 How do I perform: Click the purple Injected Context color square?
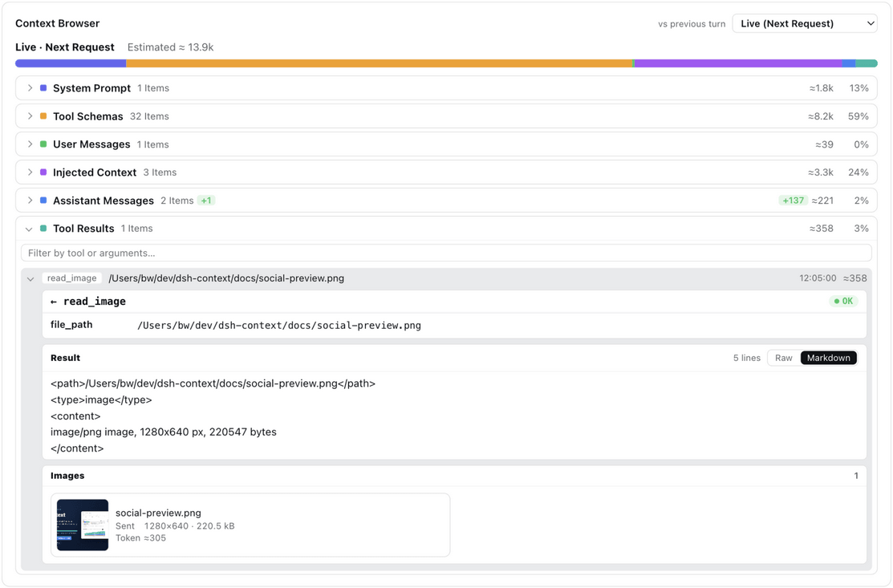43,172
